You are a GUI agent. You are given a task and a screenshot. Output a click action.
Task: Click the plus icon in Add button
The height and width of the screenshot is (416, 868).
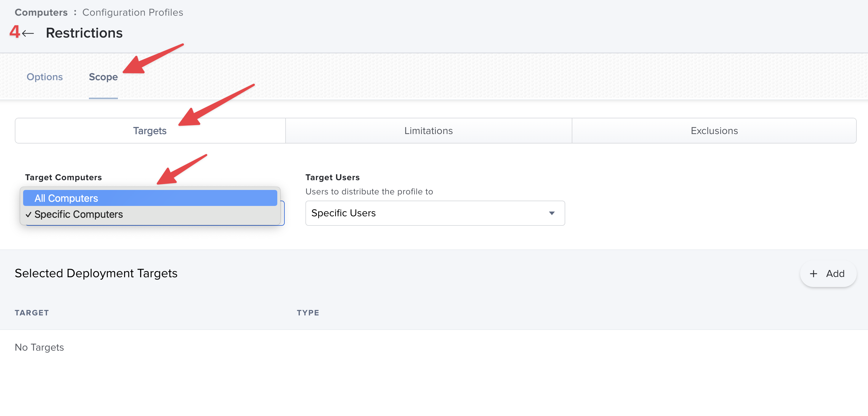tap(813, 274)
